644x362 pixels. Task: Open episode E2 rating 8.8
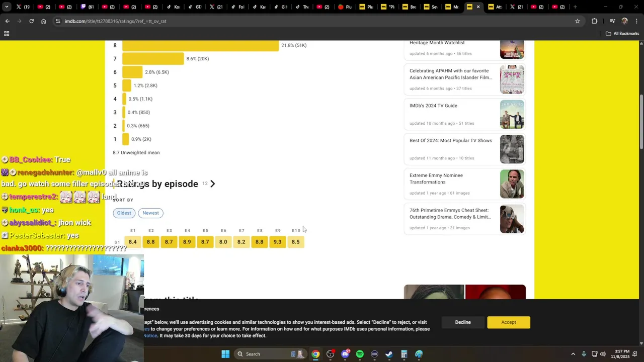(150, 242)
